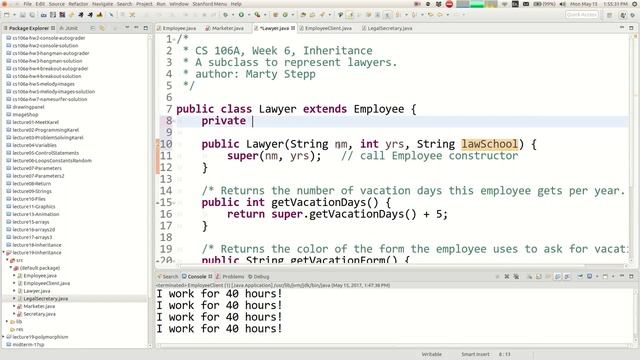The width and height of the screenshot is (640, 360).
Task: Click the Debug bug icon in main toolbar
Action: click(225, 15)
